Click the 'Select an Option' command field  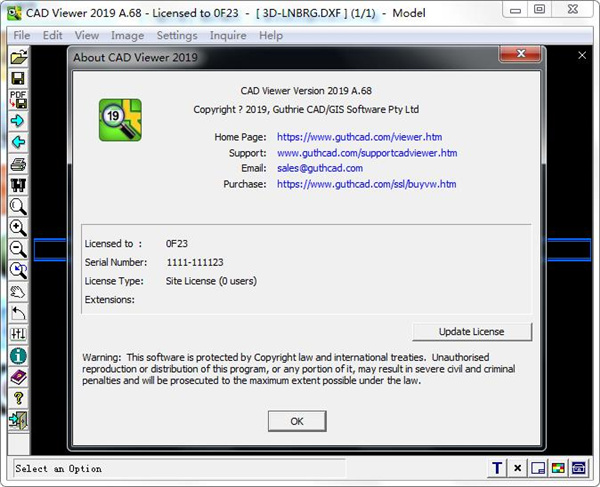click(x=179, y=469)
